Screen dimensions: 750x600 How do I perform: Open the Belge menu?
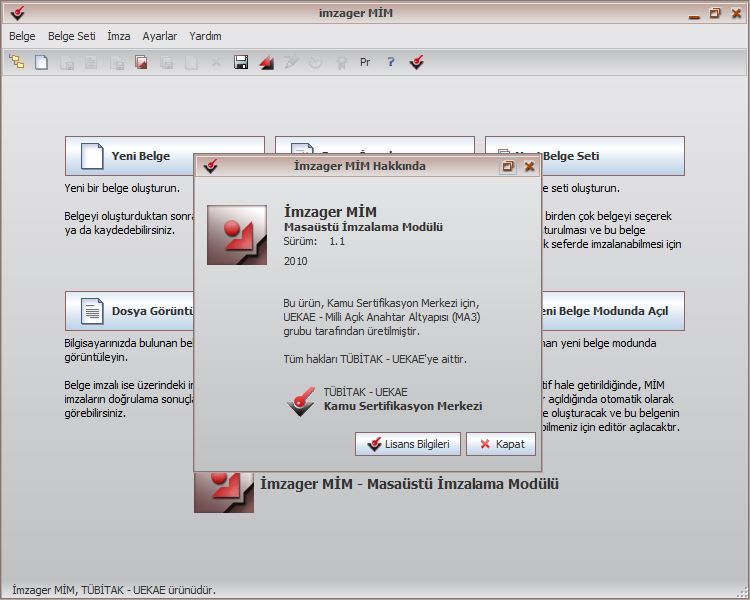(x=22, y=36)
